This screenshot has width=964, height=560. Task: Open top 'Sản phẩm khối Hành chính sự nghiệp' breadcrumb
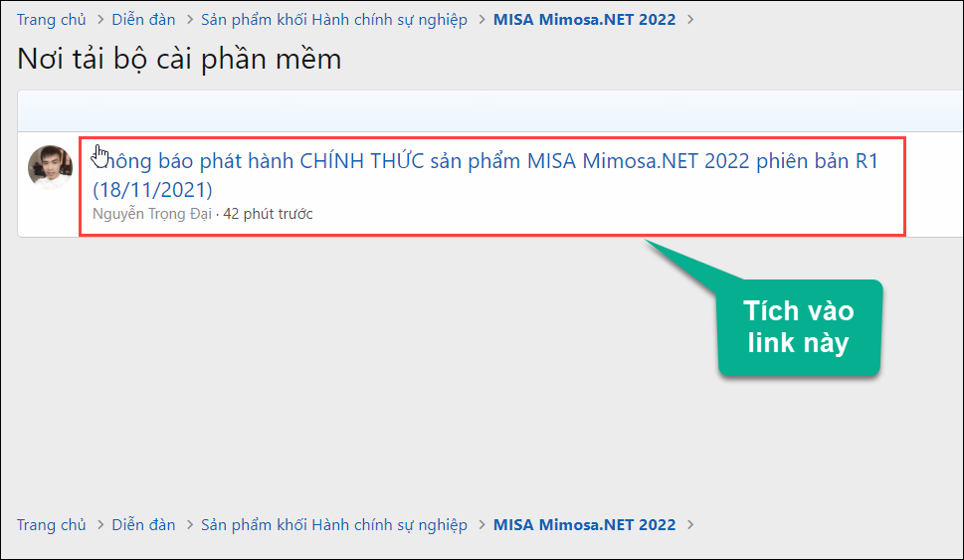pyautogui.click(x=334, y=20)
